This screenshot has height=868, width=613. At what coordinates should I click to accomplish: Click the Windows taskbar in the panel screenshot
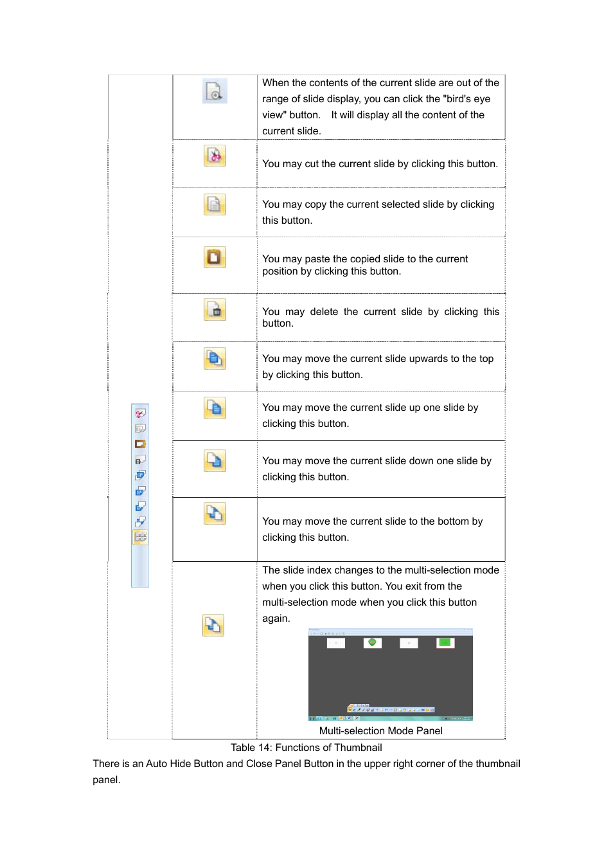(x=391, y=718)
